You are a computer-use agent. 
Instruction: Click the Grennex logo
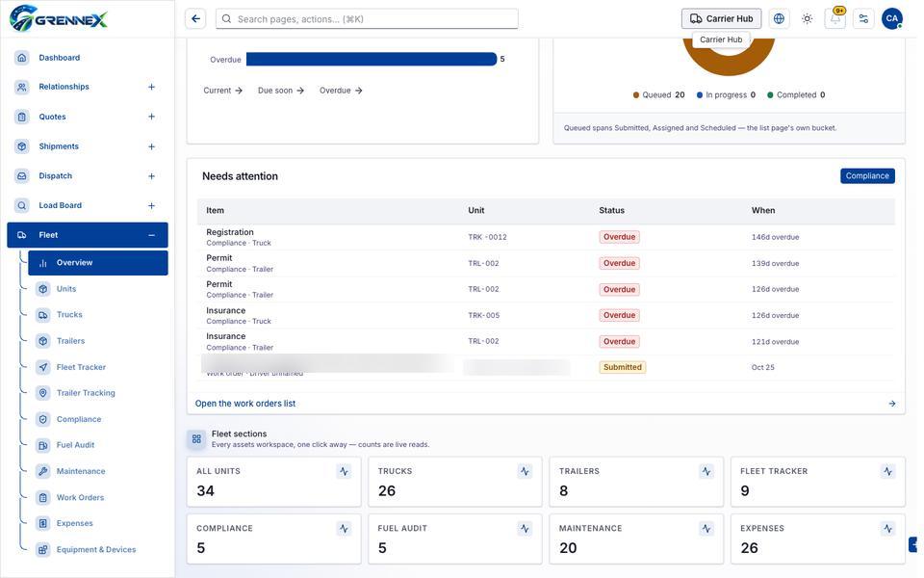click(59, 18)
